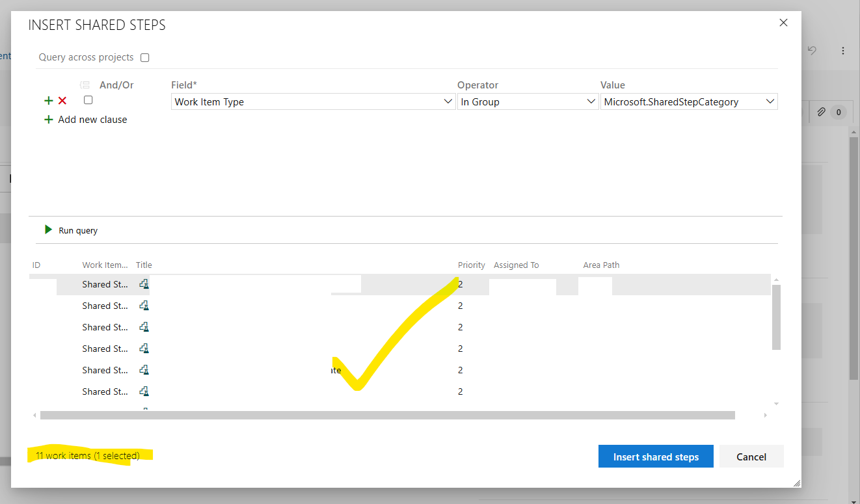Click the green plus icon next to Add new clause
The width and height of the screenshot is (860, 504).
coord(48,120)
